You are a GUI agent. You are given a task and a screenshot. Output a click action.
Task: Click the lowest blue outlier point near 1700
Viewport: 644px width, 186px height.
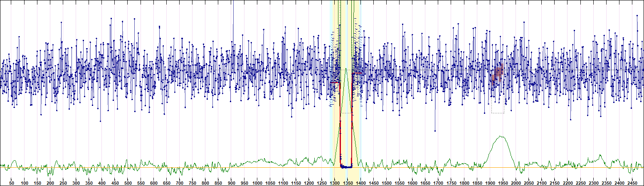click(435, 131)
